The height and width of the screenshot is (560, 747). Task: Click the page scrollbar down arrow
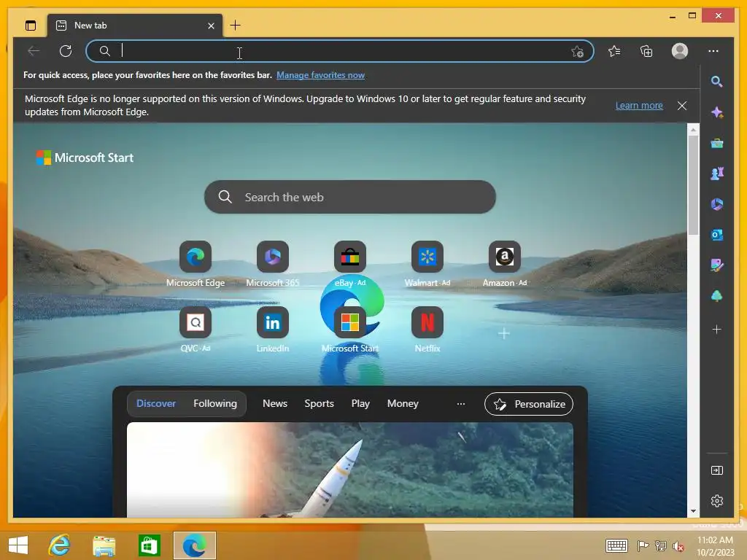tap(693, 511)
